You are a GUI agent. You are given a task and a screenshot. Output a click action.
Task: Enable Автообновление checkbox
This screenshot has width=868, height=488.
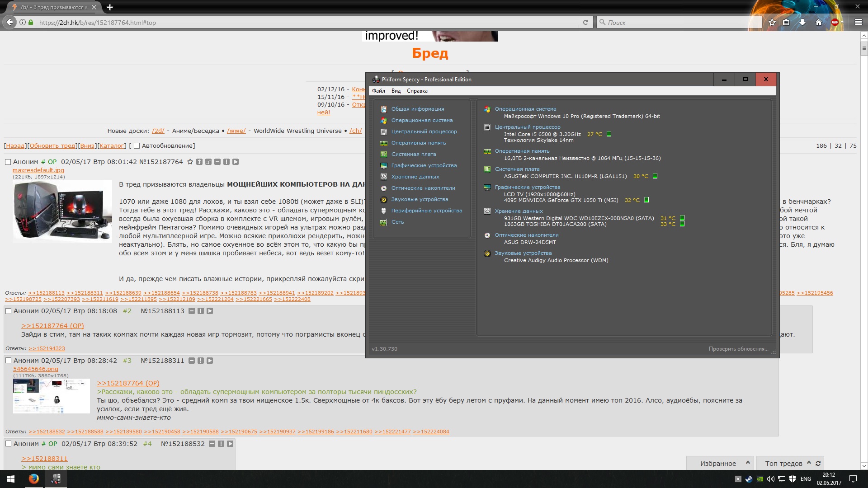coord(137,146)
